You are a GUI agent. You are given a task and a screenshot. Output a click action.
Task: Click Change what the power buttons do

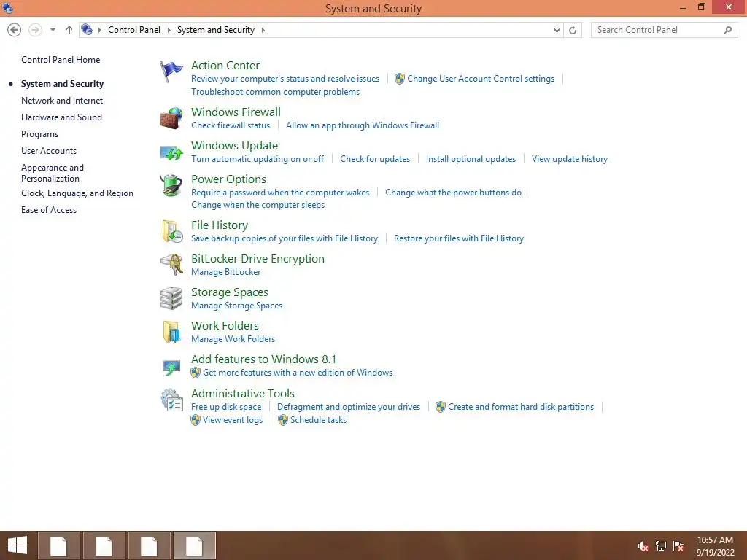point(453,192)
